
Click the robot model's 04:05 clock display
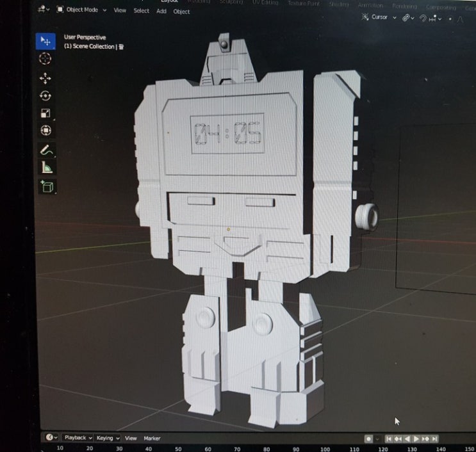(227, 134)
